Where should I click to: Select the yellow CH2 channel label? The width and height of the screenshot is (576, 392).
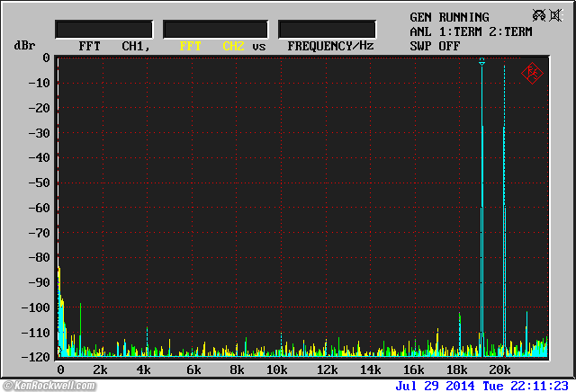tap(233, 46)
